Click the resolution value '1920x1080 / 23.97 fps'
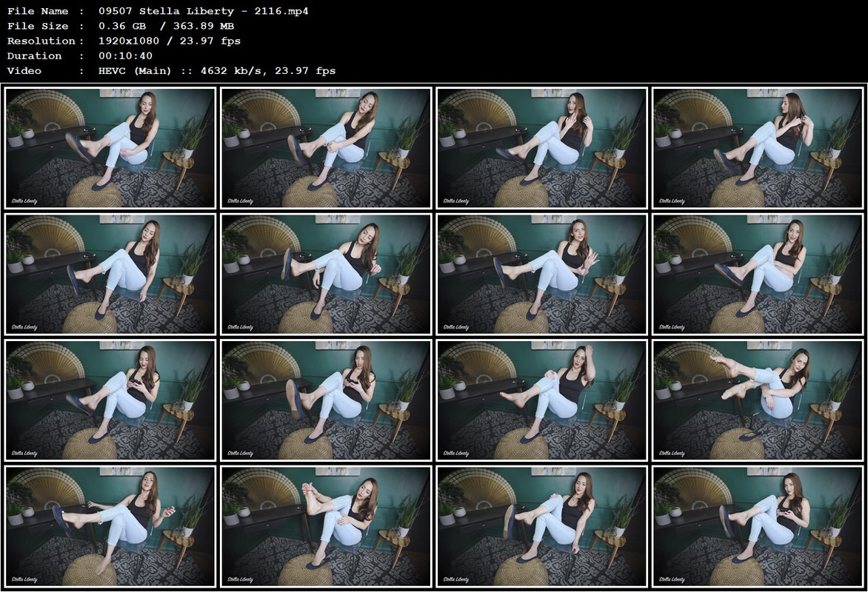 pos(170,41)
